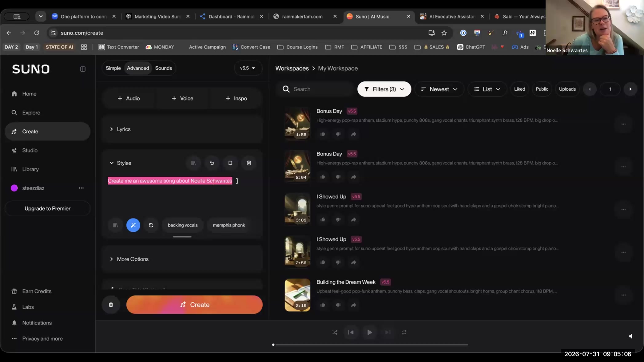Dislike the 2:56 I Showed Up song
Image resolution: width=644 pixels, height=362 pixels.
pos(338,262)
